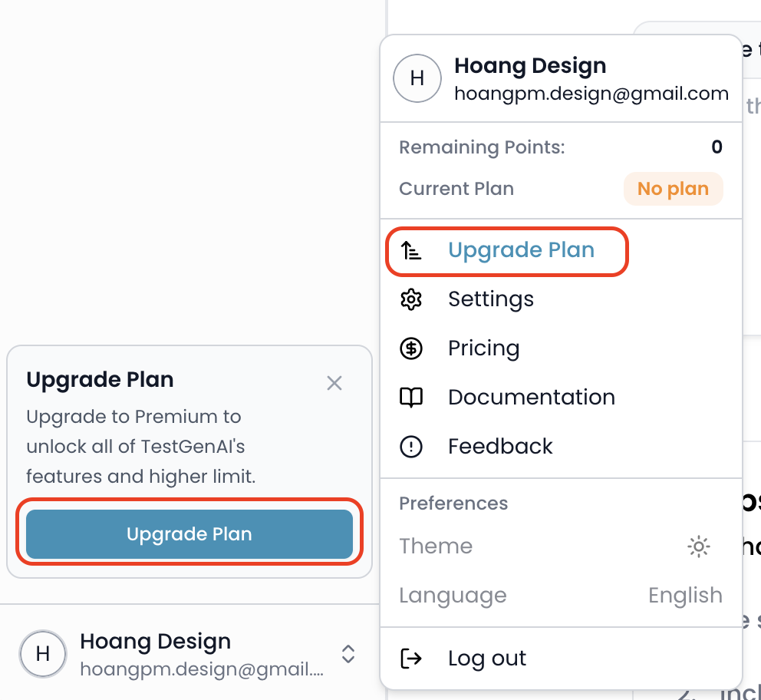Choose Documentation from the menu

(x=531, y=397)
